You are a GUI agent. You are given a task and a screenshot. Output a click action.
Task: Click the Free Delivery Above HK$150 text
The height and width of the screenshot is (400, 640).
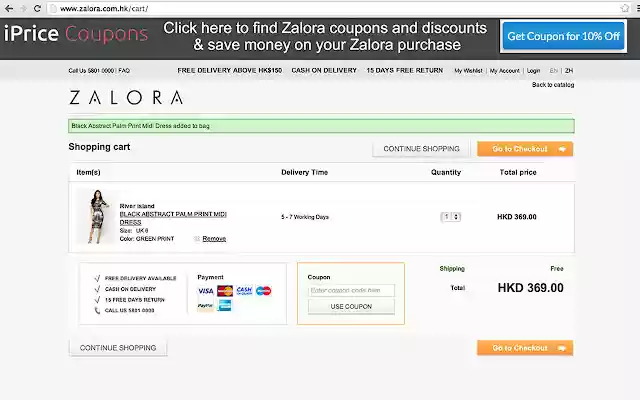(x=229, y=71)
